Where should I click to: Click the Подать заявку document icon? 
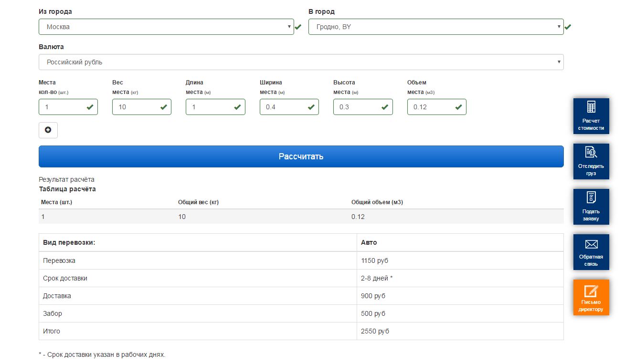(x=591, y=198)
